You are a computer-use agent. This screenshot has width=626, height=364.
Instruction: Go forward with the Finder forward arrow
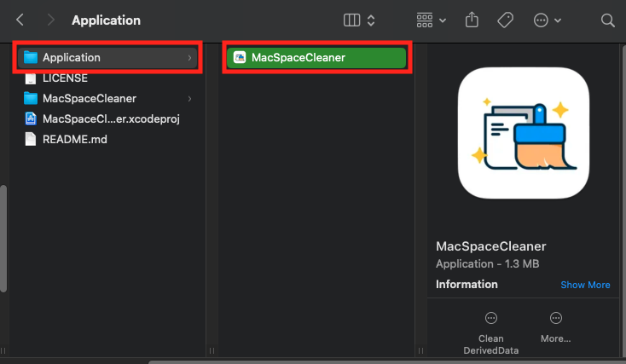click(x=50, y=20)
